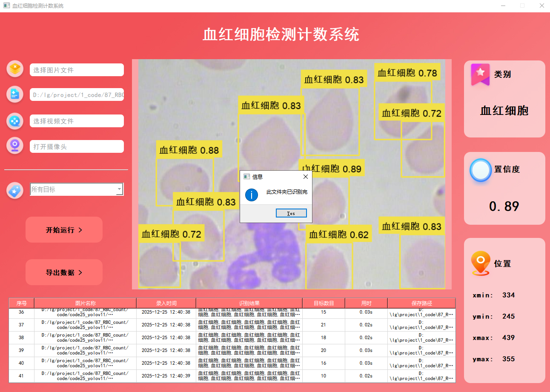Click the image name cell in row 38
550x392 pixels.
click(x=85, y=338)
